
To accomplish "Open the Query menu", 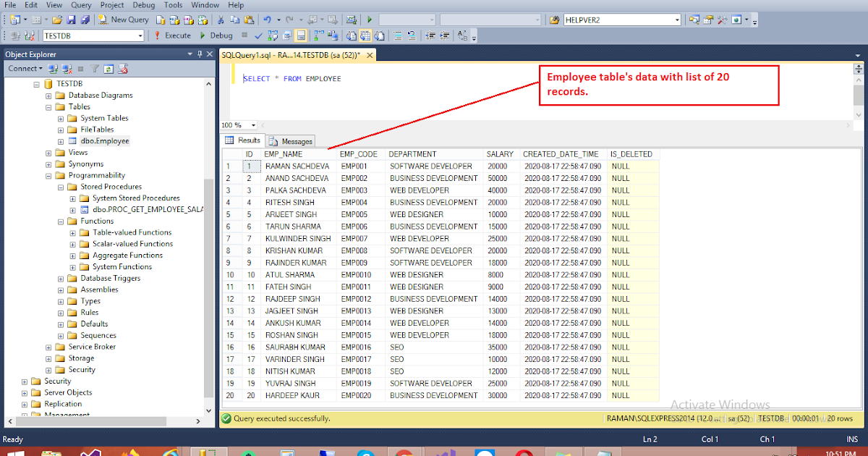I will click(x=81, y=5).
